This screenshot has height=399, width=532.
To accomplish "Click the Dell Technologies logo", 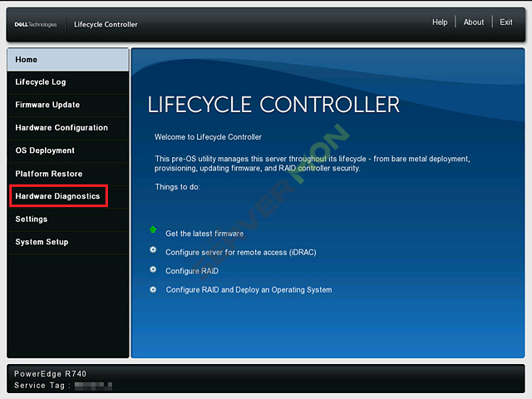I will [36, 24].
